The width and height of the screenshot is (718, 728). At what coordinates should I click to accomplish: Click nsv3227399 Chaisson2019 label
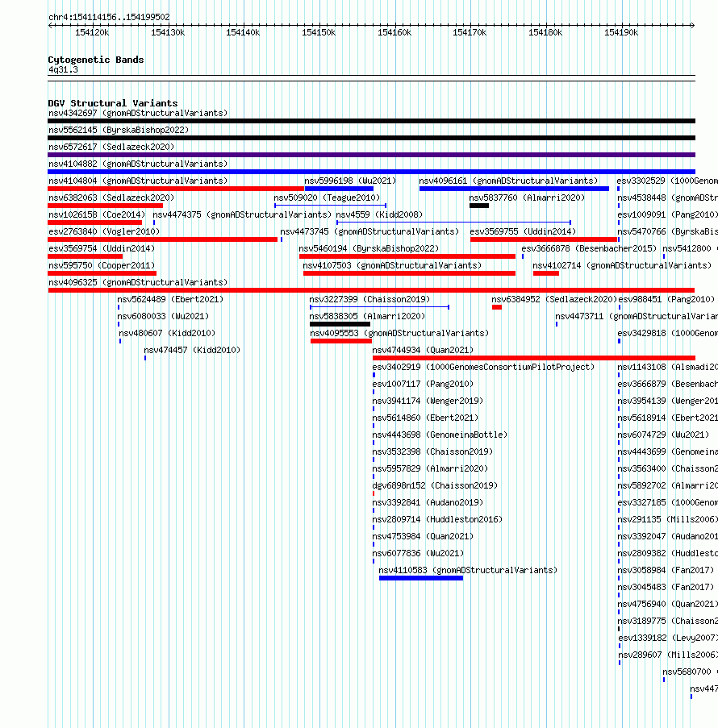tap(370, 299)
